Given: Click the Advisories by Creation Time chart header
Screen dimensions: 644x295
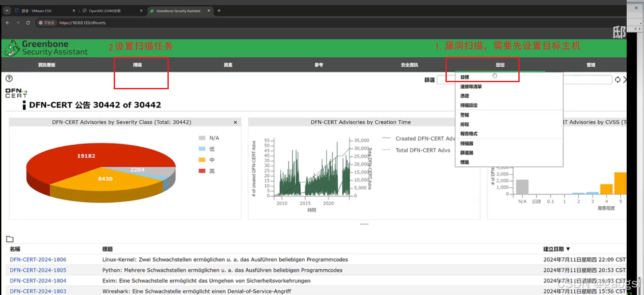Looking at the screenshot, I should 361,122.
